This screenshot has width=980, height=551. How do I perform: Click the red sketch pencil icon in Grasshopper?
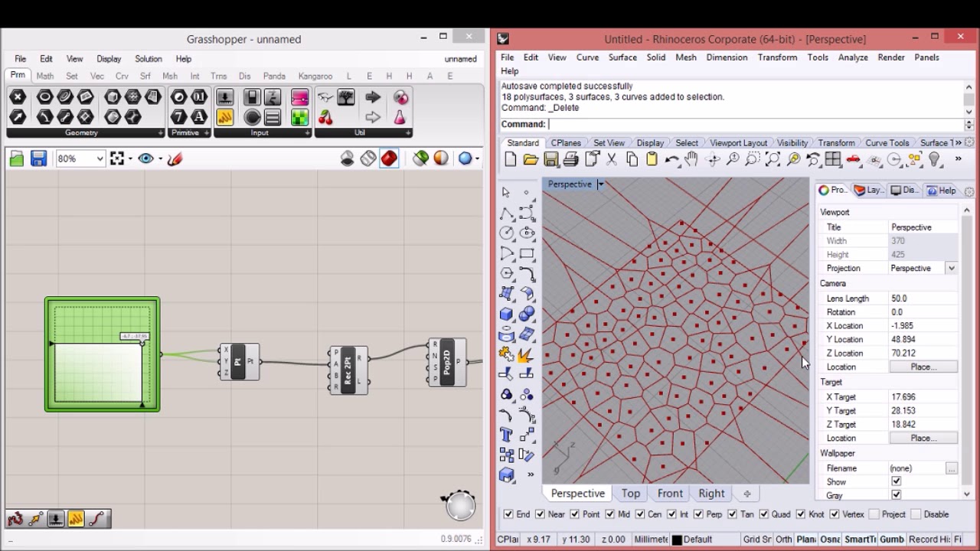point(175,158)
